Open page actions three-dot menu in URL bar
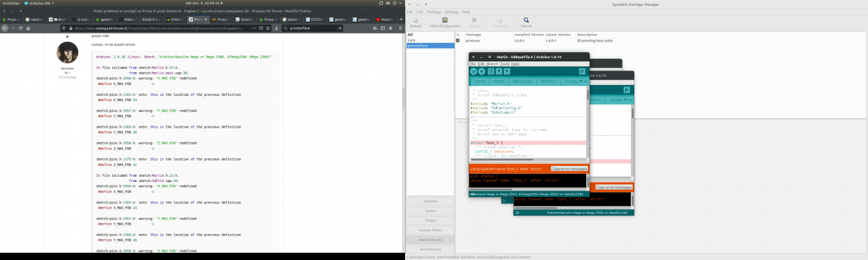Image resolution: width=868 pixels, height=260 pixels. point(254,28)
